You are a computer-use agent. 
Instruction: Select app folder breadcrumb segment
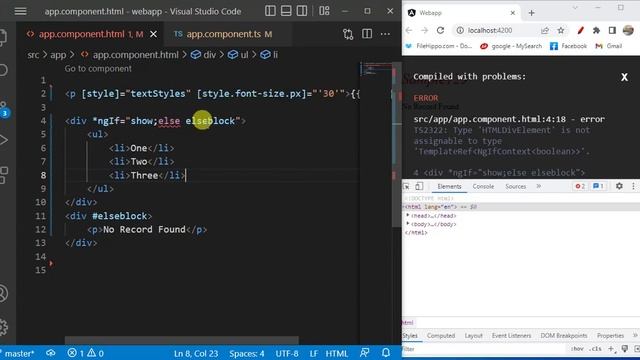[x=58, y=55]
